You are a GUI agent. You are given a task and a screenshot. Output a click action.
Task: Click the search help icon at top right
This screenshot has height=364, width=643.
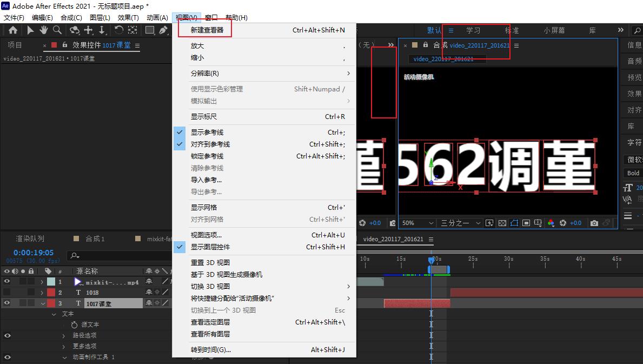point(637,30)
